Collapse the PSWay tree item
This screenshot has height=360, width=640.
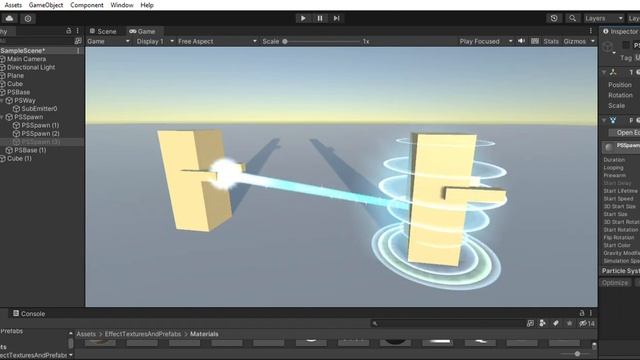tap(2, 100)
